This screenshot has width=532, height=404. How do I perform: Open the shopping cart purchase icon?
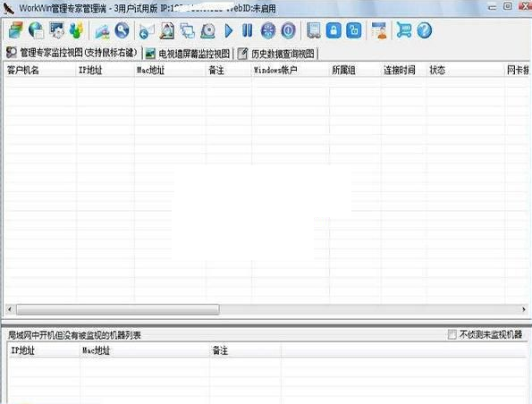[404, 30]
